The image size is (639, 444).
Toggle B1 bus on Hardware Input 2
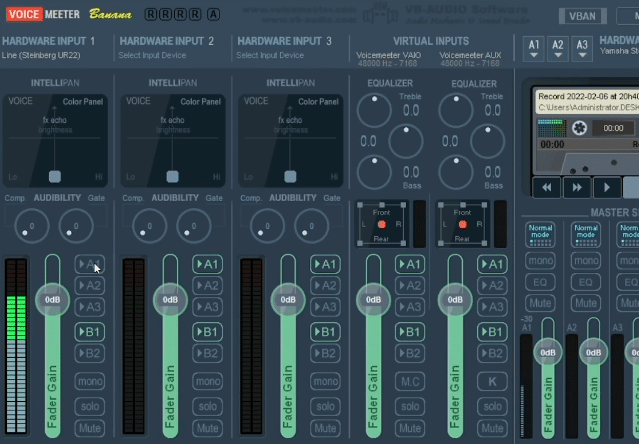click(x=207, y=331)
